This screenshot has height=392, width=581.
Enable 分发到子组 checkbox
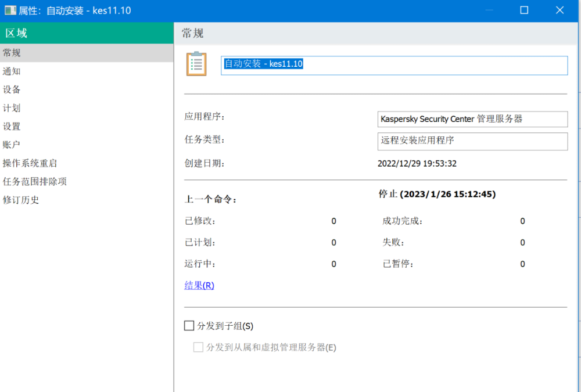pos(189,326)
